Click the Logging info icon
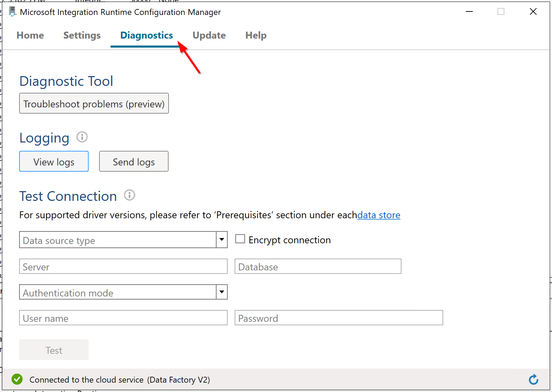This screenshot has width=552, height=392. tap(82, 137)
